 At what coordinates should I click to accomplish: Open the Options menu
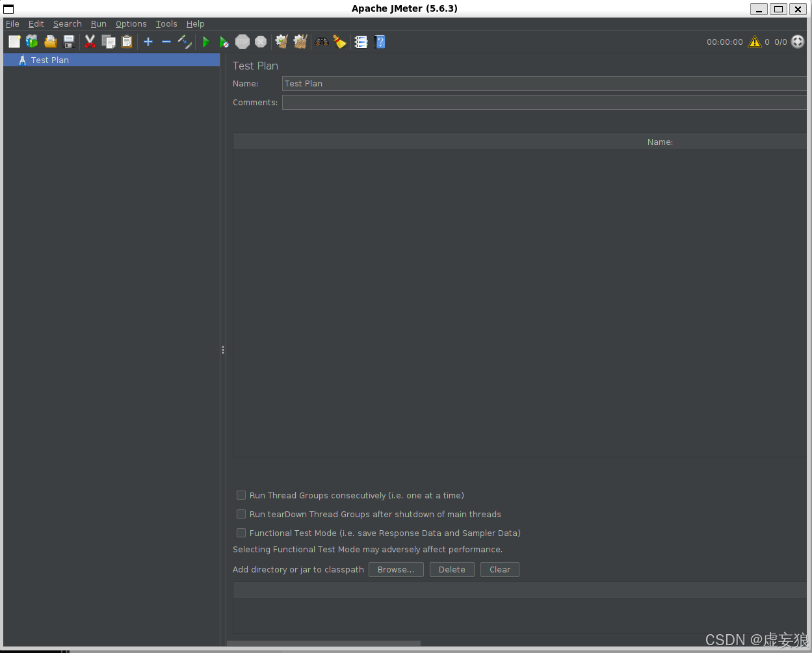pyautogui.click(x=131, y=23)
